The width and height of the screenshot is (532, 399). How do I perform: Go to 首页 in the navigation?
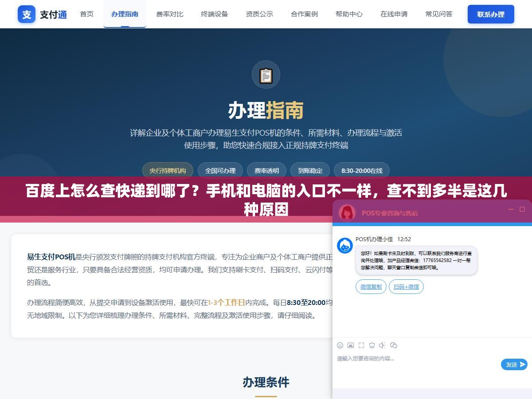coord(87,14)
